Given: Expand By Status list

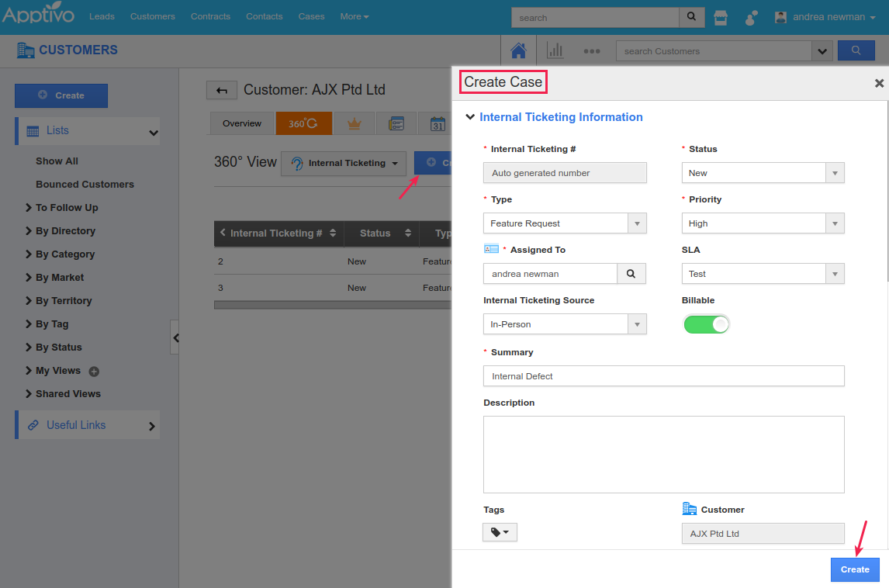Looking at the screenshot, I should [x=29, y=347].
